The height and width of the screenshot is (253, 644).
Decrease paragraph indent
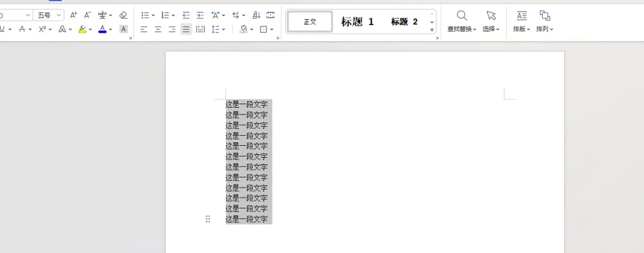click(x=186, y=15)
